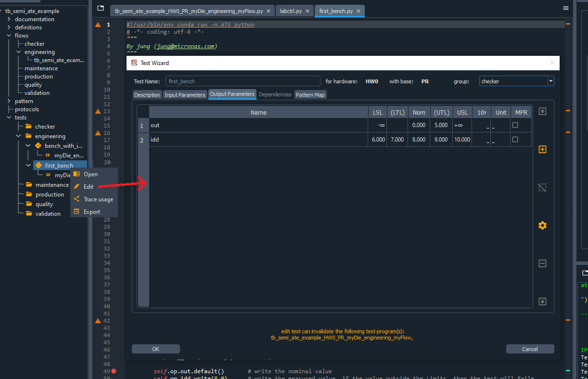Open output parameter settings gear icon
The width and height of the screenshot is (588, 379).
(542, 225)
